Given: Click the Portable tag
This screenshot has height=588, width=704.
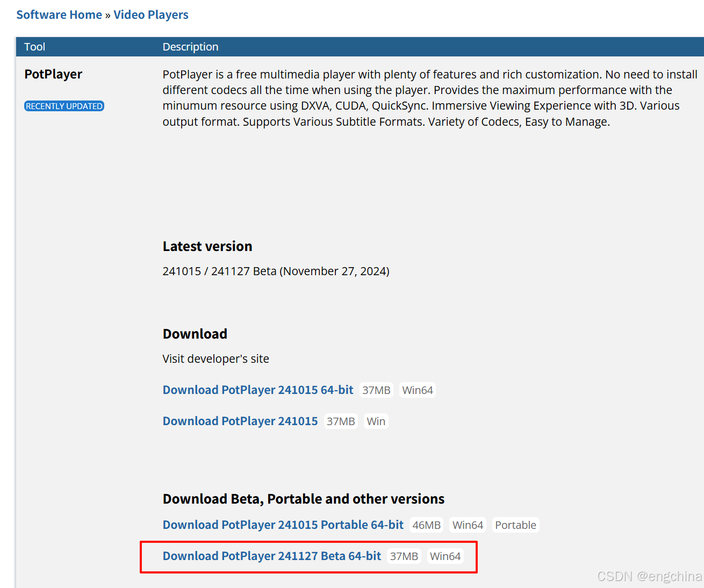Looking at the screenshot, I should click(x=516, y=525).
